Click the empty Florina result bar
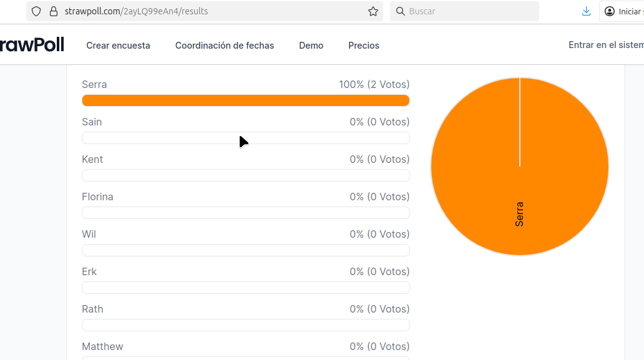 pyautogui.click(x=246, y=213)
